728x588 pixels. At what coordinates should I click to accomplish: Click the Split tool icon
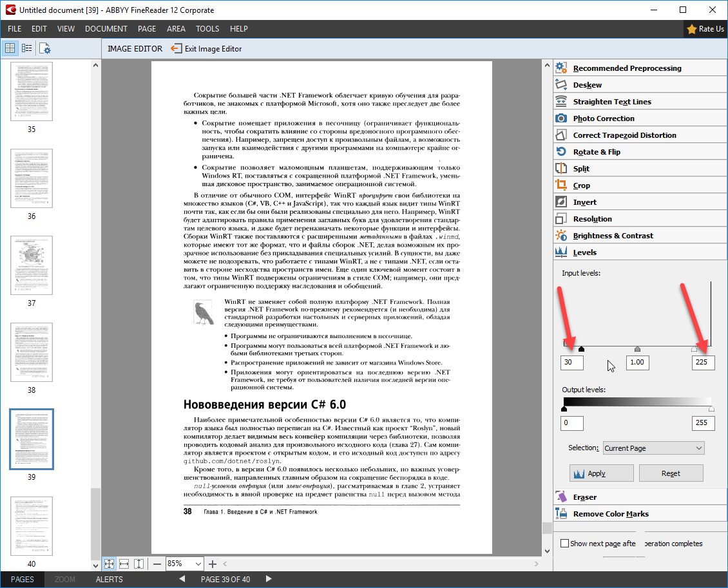561,168
